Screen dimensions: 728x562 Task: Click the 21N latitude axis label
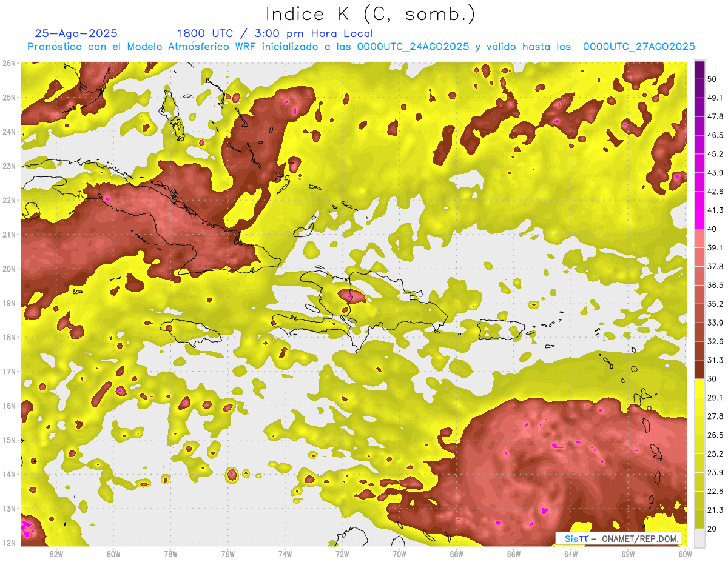(x=9, y=235)
